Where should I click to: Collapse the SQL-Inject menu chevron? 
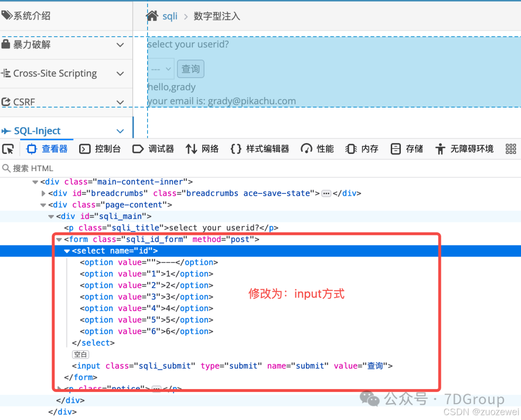point(120,131)
